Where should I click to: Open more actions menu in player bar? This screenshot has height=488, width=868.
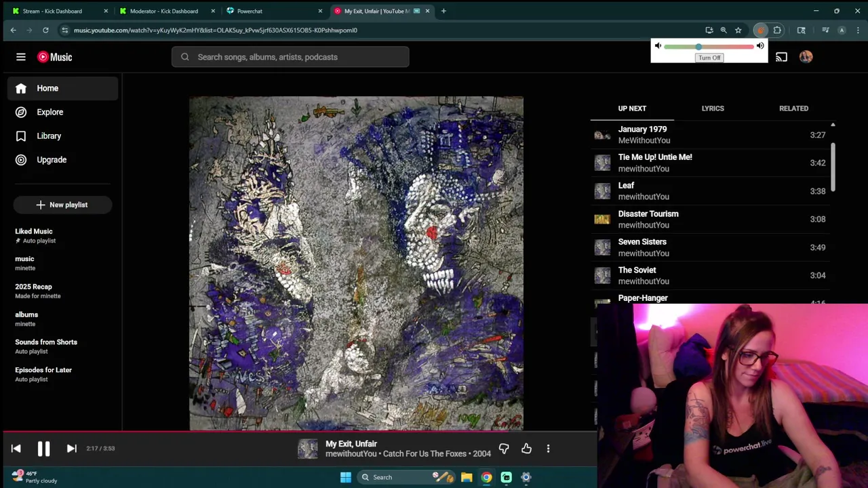point(548,449)
